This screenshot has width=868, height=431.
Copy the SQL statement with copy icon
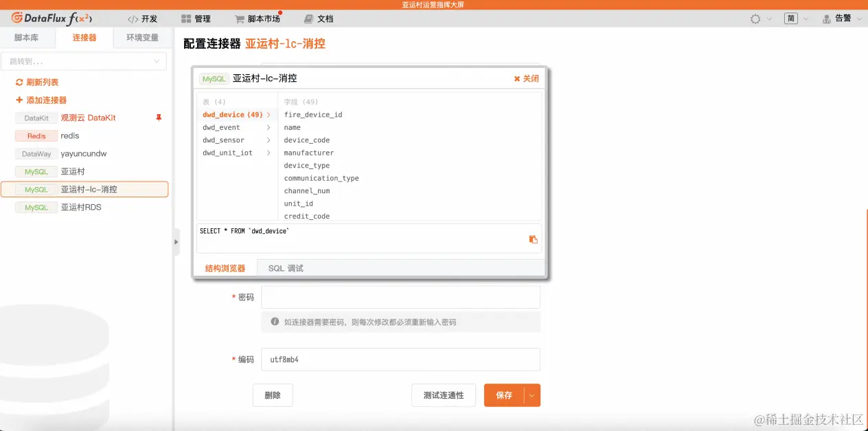pyautogui.click(x=533, y=239)
